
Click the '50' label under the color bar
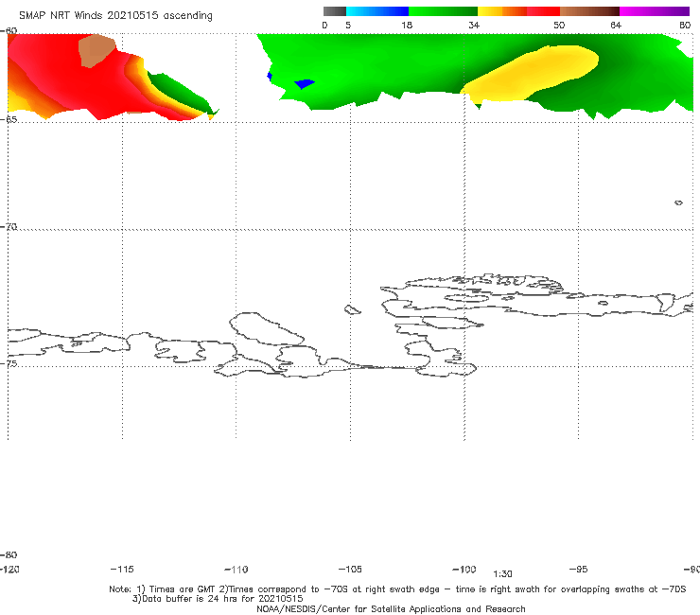559,26
